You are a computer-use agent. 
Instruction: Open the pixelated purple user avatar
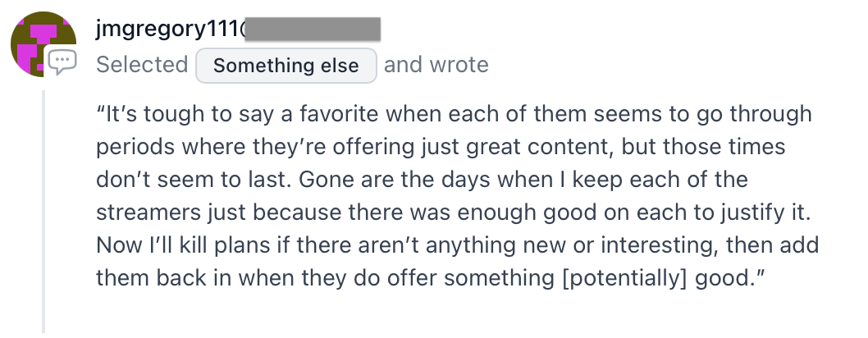click(x=43, y=43)
